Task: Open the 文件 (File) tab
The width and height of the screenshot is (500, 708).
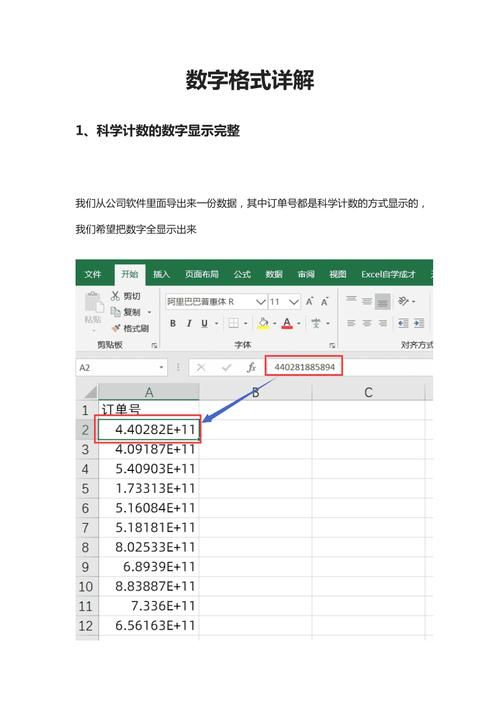Action: [93, 274]
